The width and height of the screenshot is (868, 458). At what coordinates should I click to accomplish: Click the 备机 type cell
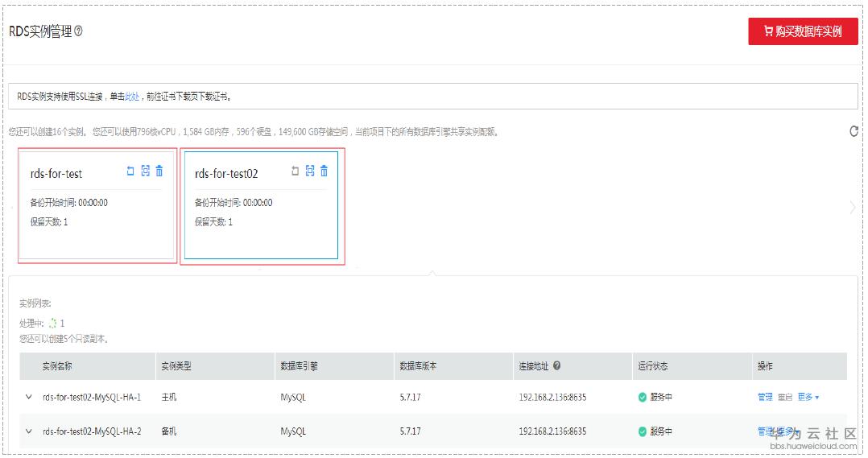pos(169,431)
